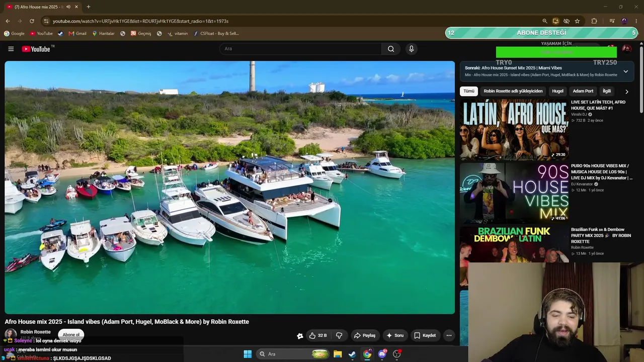This screenshot has width=644, height=362.
Task: View site information beside the URL
Action: pos(46,21)
